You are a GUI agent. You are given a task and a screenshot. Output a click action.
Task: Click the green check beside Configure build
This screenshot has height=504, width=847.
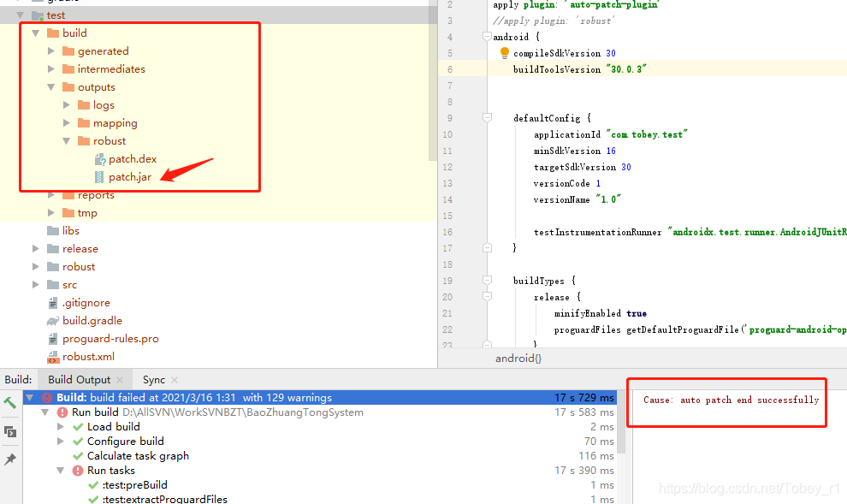78,442
